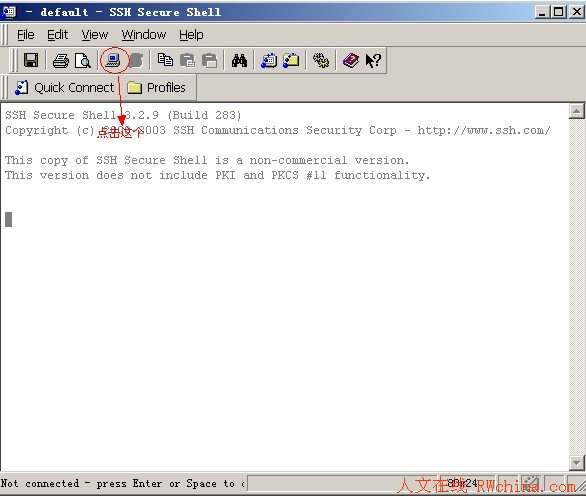Click the Paste Selection icon
Viewport: 586px width, 496px height.
209,60
